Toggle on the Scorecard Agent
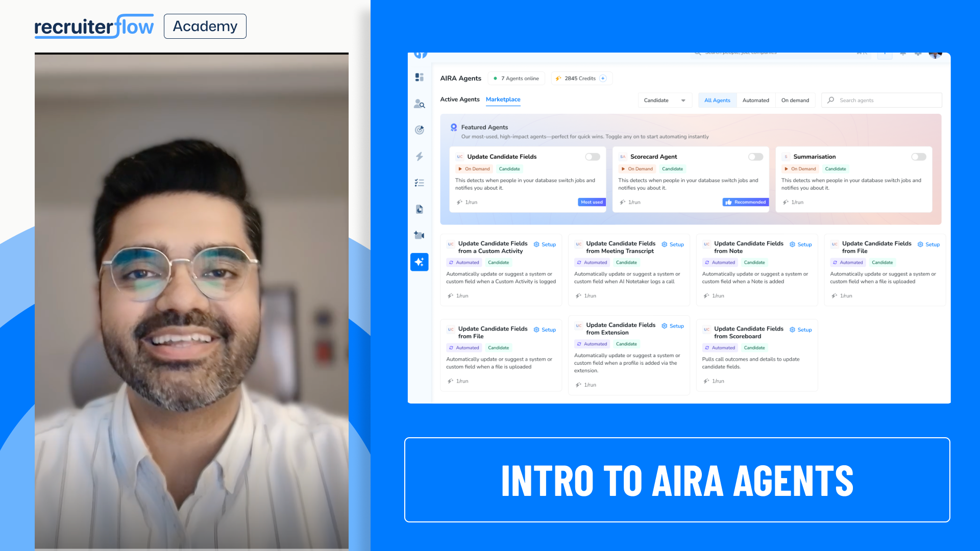The height and width of the screenshot is (551, 980). point(755,157)
